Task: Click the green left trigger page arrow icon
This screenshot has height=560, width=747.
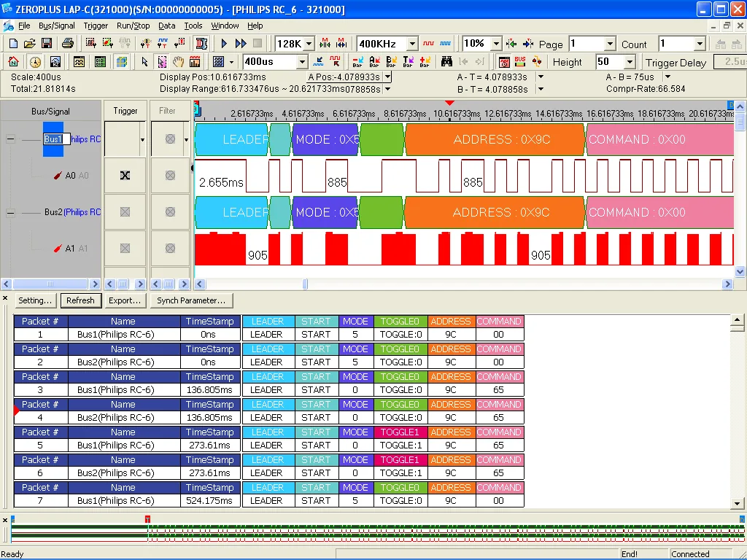Action: pyautogui.click(x=511, y=44)
